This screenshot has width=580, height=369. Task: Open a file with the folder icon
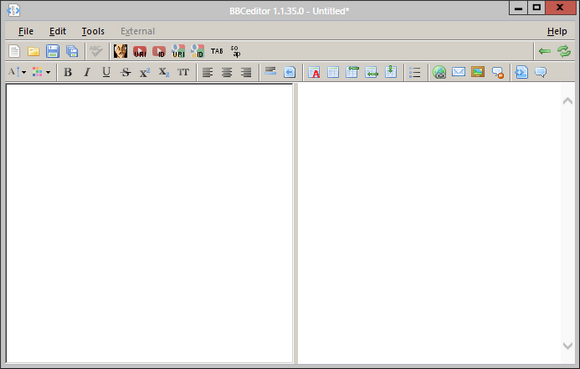(x=33, y=51)
